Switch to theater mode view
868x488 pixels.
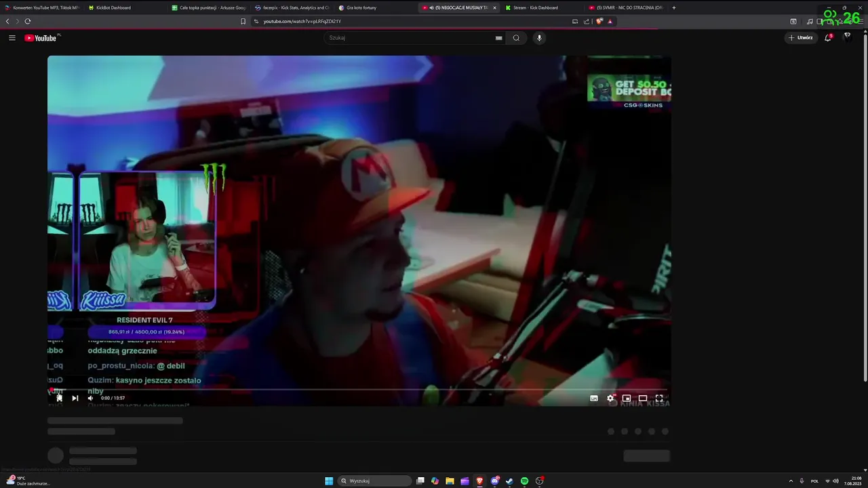coord(643,399)
